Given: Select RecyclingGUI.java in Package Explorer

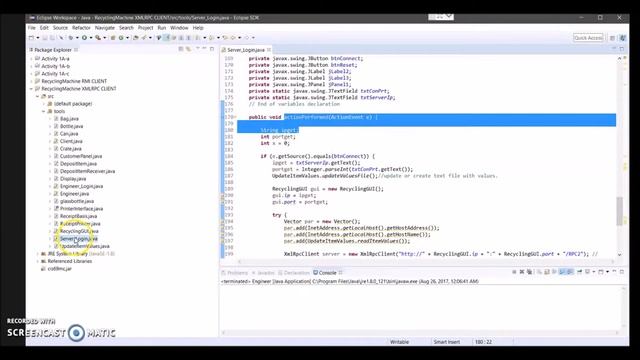Looking at the screenshot, I should coord(79,231).
